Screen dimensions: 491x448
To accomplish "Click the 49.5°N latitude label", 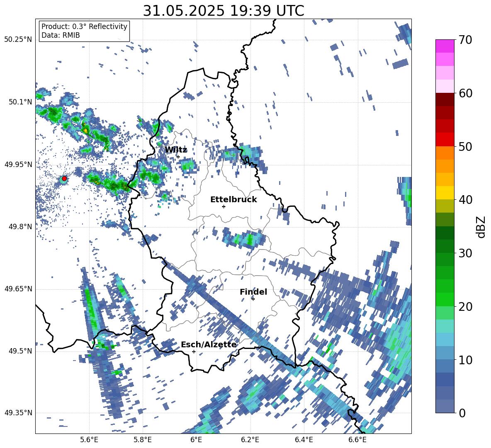I will tap(20, 351).
